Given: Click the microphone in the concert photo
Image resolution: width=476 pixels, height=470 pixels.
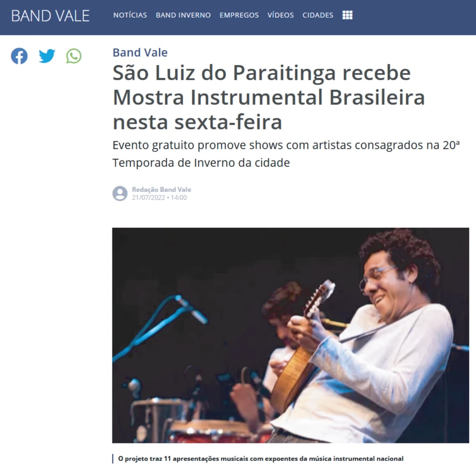Looking at the screenshot, I should (x=191, y=308).
